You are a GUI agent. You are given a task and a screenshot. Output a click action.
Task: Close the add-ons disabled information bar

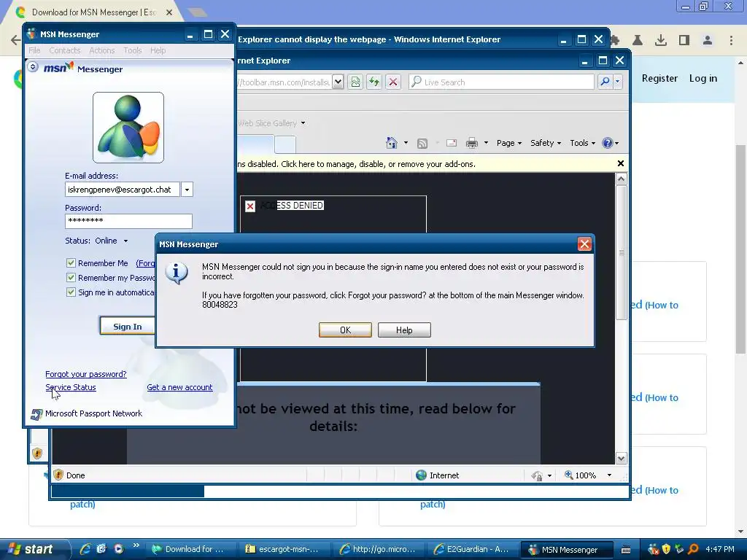620,163
